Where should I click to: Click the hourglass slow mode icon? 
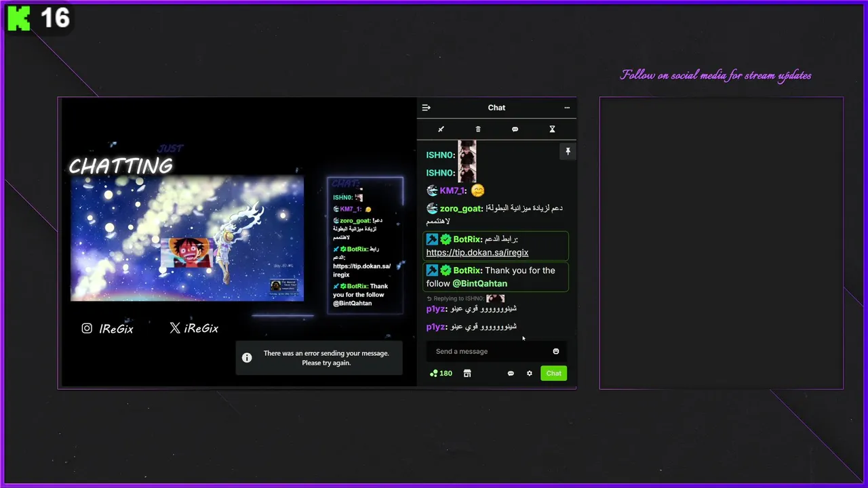(552, 129)
